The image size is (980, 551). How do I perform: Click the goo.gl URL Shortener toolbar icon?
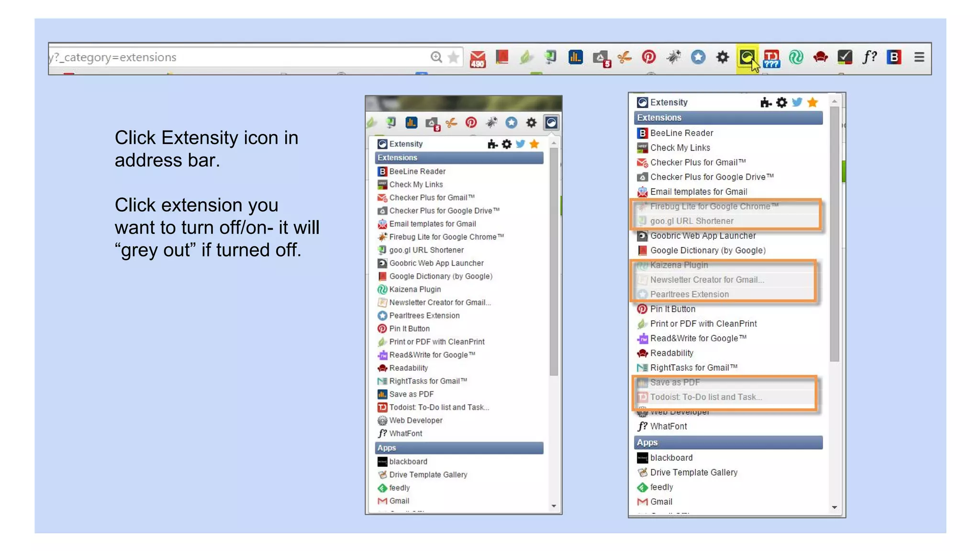[x=550, y=57]
